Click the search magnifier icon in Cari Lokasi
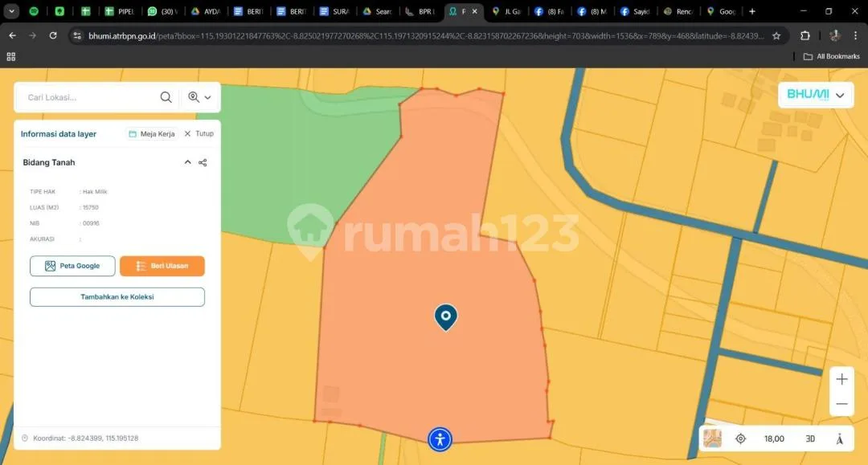868x465 pixels. click(166, 97)
